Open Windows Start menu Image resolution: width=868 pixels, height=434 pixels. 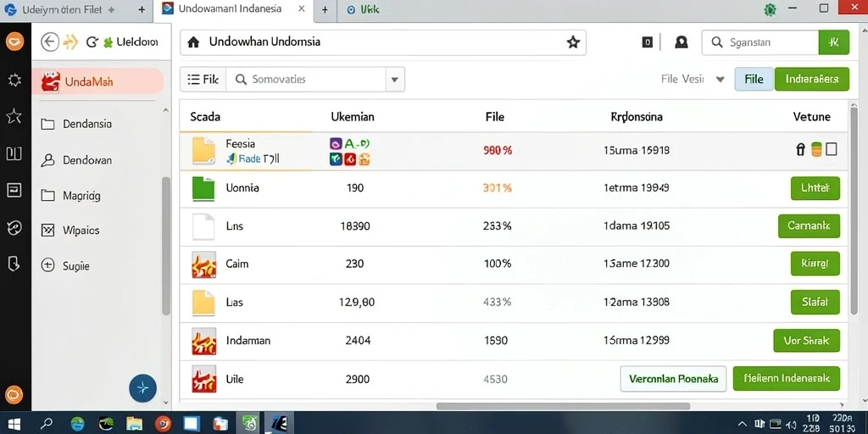(x=14, y=424)
